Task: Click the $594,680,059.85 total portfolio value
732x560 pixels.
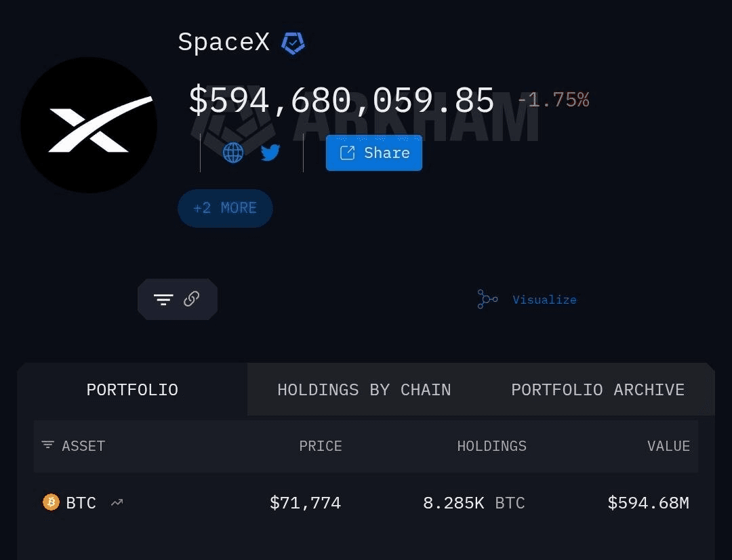Action: click(342, 100)
